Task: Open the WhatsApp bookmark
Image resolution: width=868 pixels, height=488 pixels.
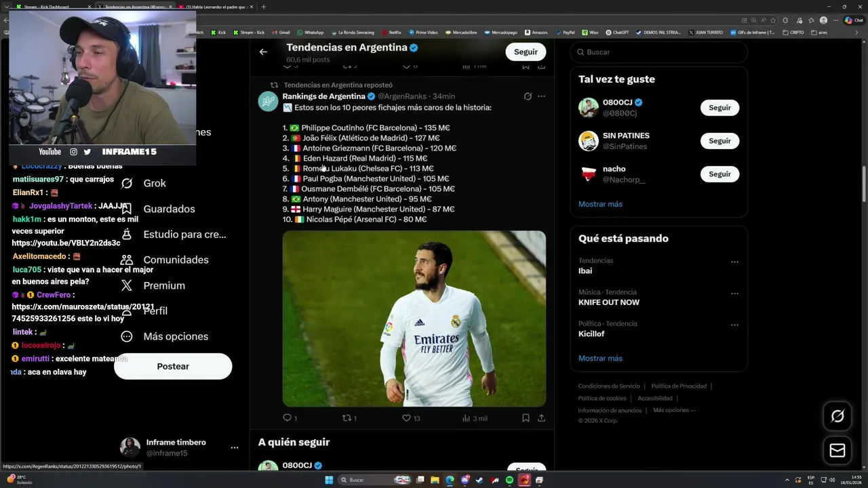Action: coord(311,33)
